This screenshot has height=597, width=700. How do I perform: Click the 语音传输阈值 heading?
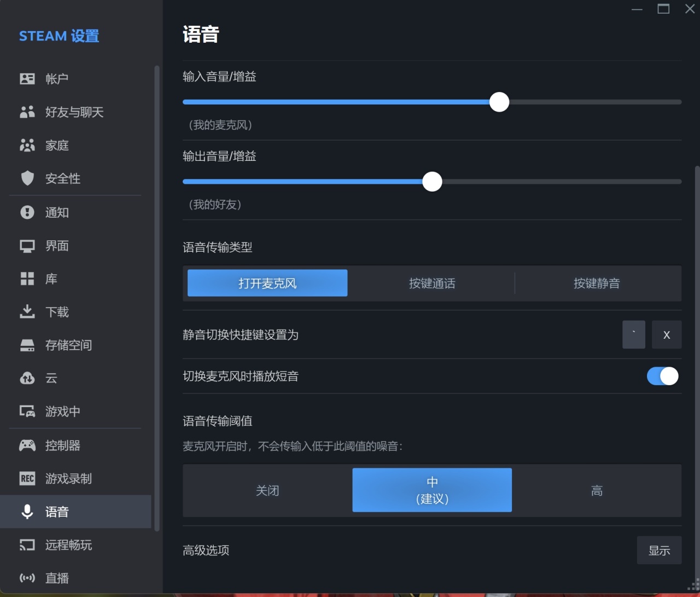(x=217, y=421)
